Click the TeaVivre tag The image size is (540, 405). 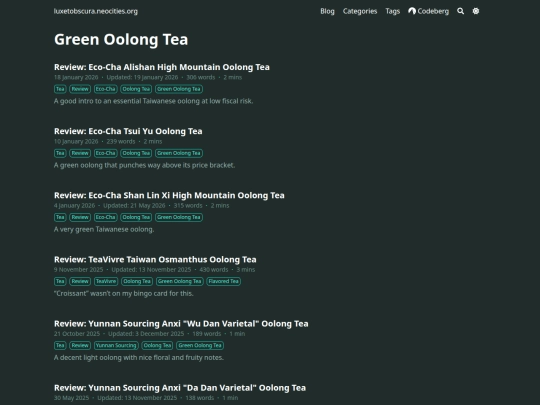[106, 281]
